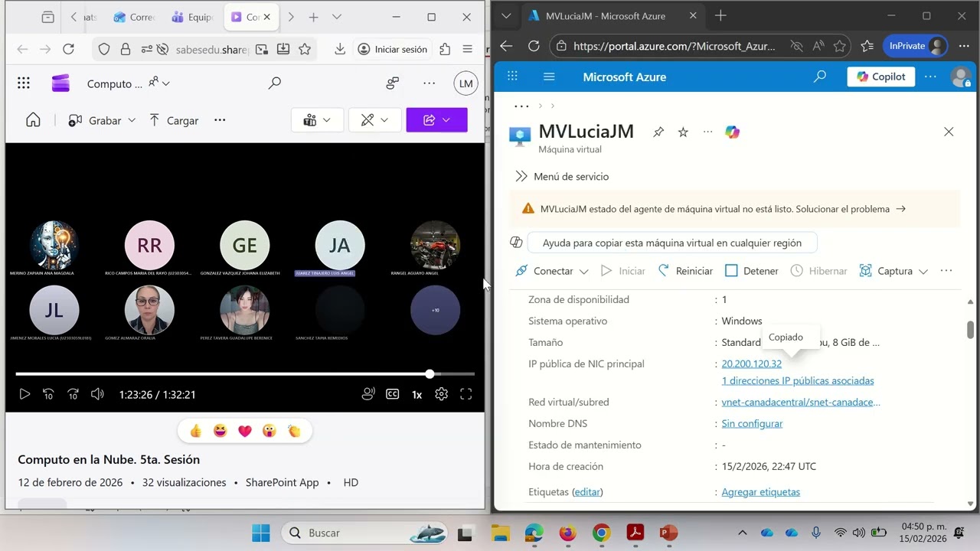Open Azure portal hamburger menu
Screen dimensions: 980x551
click(x=549, y=77)
